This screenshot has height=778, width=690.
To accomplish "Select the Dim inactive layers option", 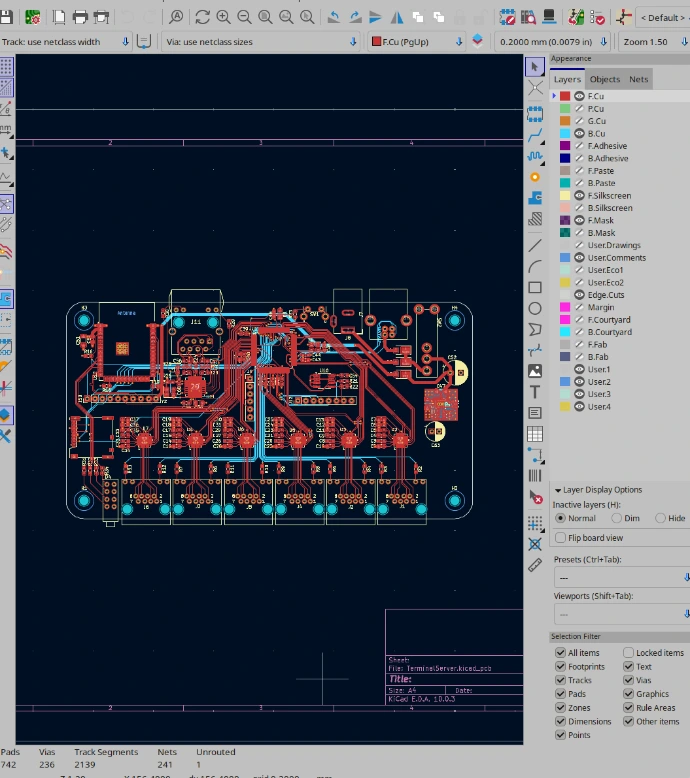I will (x=617, y=518).
